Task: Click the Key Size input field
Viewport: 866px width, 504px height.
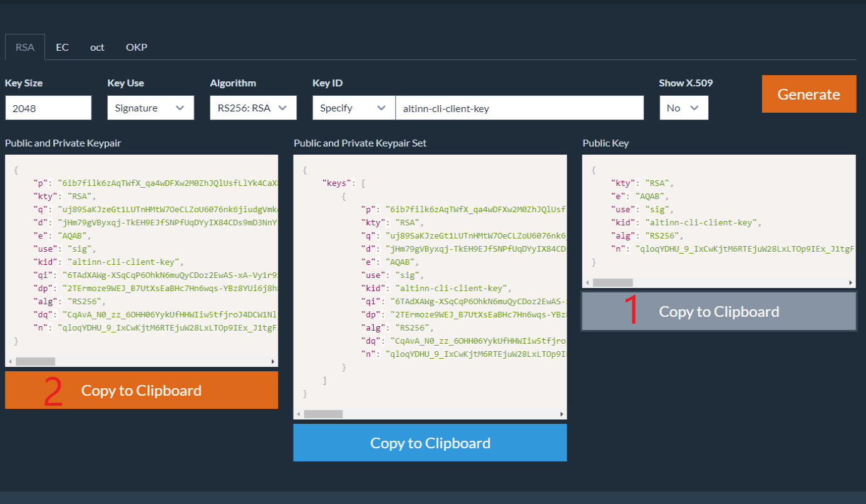Action: [48, 108]
